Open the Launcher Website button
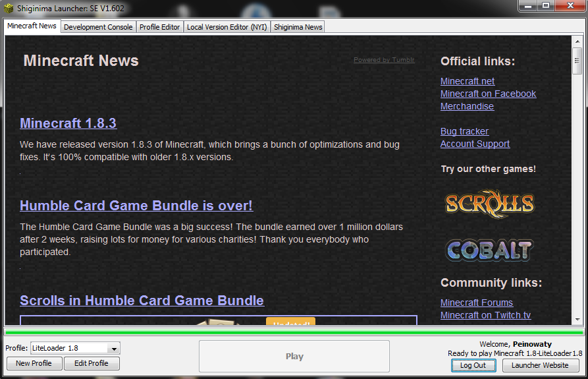588x379 pixels. 540,365
